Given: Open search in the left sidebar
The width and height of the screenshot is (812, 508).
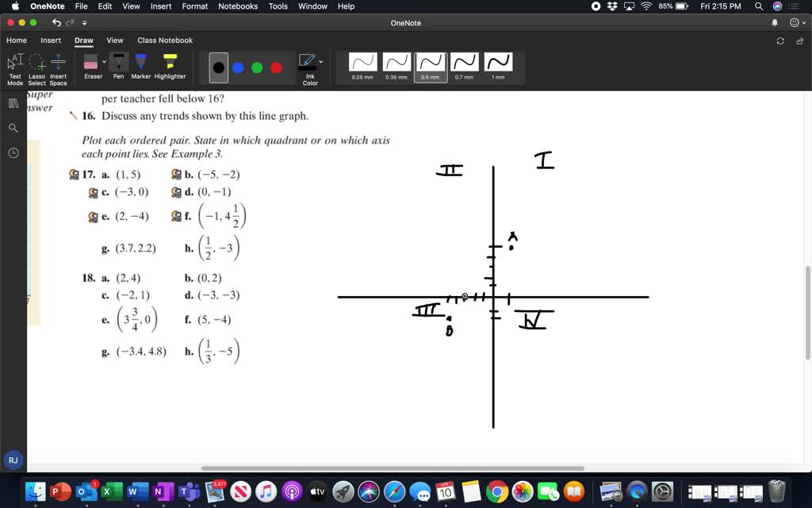Looking at the screenshot, I should (13, 127).
